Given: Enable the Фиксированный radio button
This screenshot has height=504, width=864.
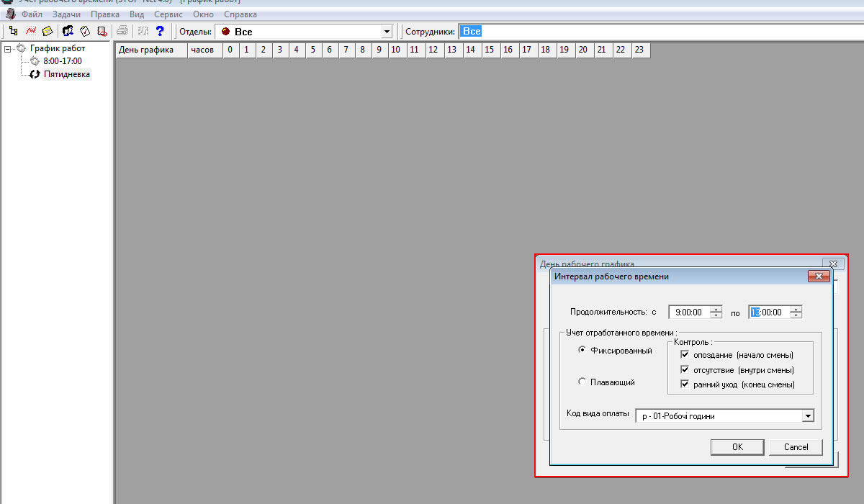Looking at the screenshot, I should click(x=582, y=351).
